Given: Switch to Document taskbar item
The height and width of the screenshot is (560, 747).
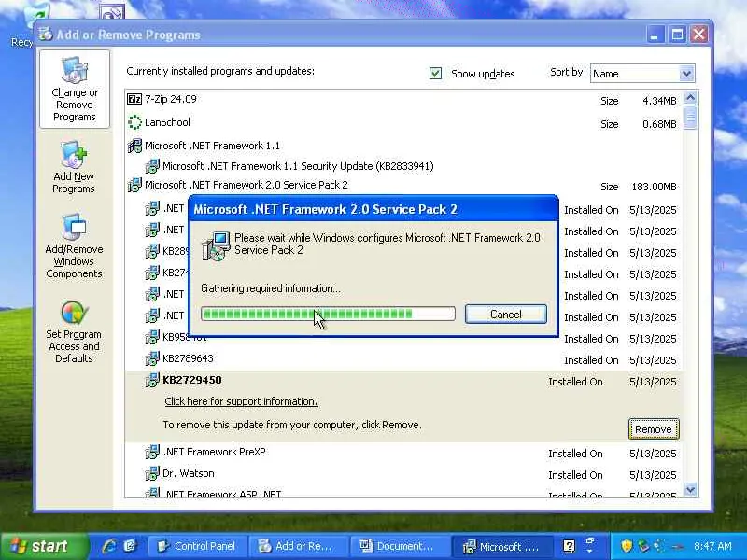Looking at the screenshot, I should coord(400,546).
